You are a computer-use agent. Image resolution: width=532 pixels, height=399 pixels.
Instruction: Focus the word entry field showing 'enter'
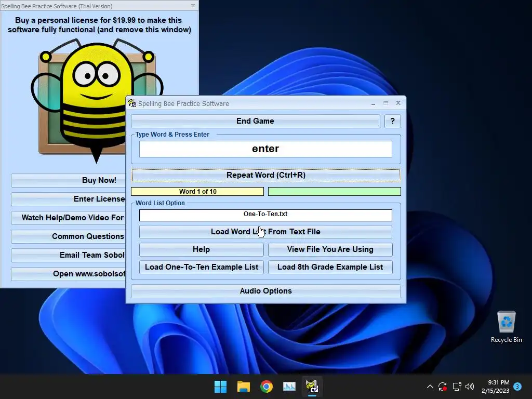265,149
